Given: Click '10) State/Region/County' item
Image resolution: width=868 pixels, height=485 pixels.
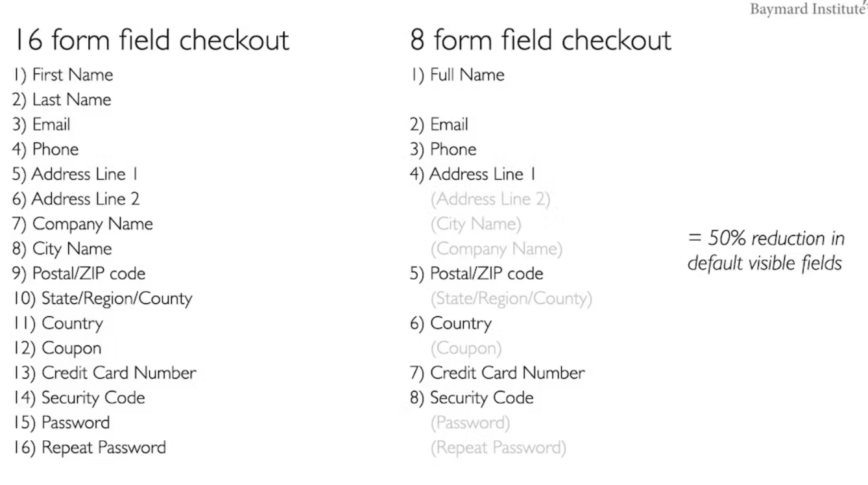Looking at the screenshot, I should (x=102, y=299).
